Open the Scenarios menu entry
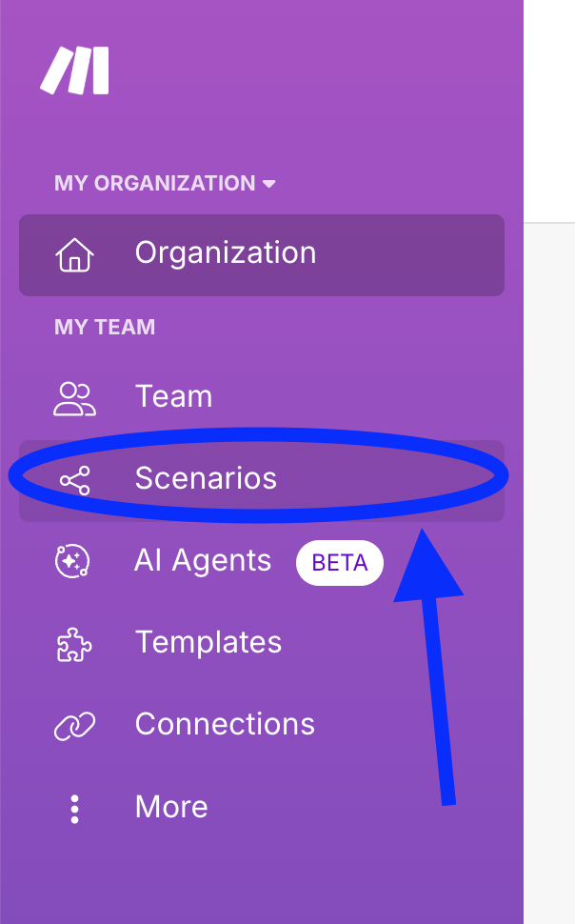This screenshot has width=575, height=924. click(206, 478)
